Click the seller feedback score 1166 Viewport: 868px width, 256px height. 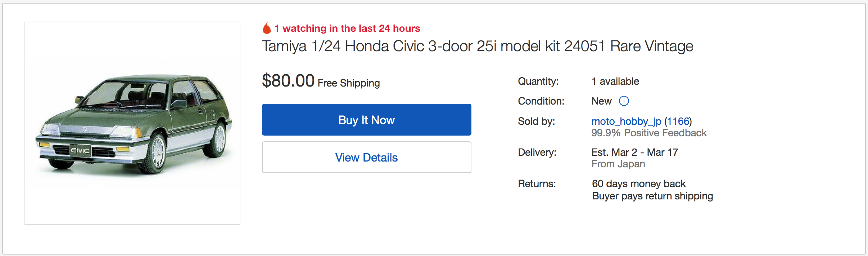(678, 122)
